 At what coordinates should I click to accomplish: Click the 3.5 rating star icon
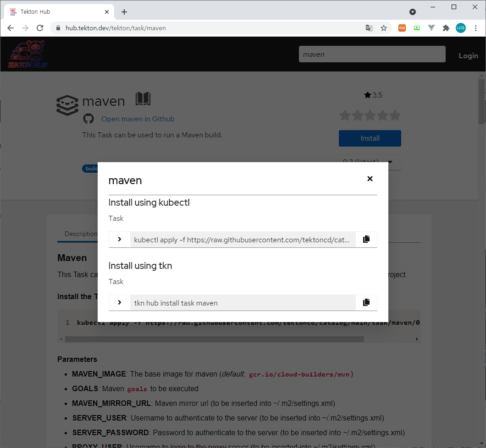pyautogui.click(x=368, y=95)
